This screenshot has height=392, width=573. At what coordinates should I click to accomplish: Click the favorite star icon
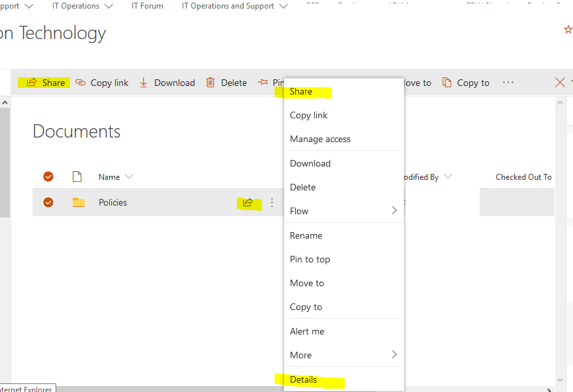pos(568,30)
